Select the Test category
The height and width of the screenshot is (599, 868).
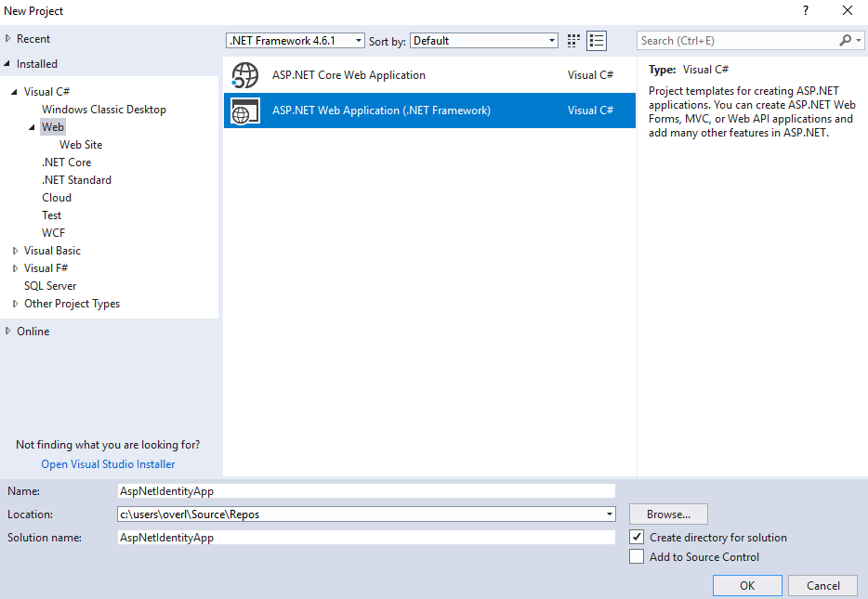pos(51,215)
